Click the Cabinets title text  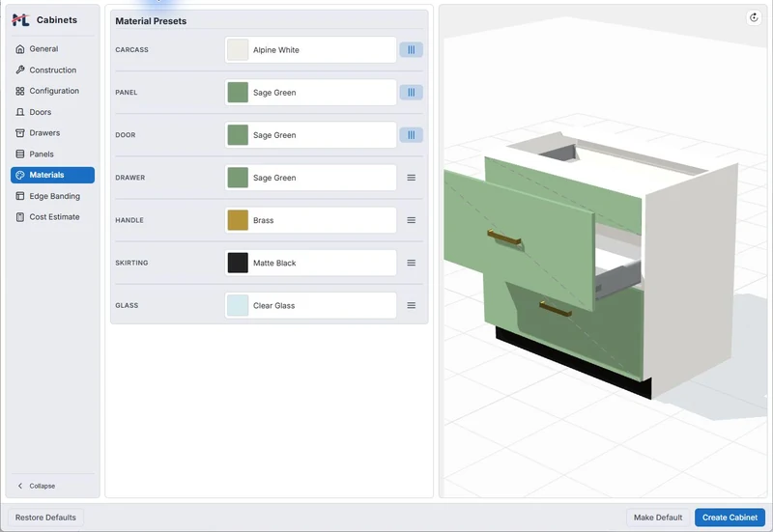(57, 19)
